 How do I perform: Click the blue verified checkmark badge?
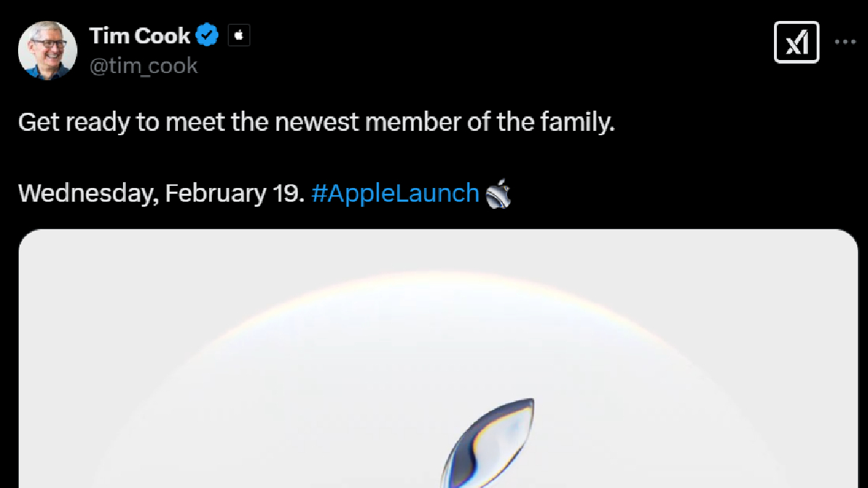[209, 35]
